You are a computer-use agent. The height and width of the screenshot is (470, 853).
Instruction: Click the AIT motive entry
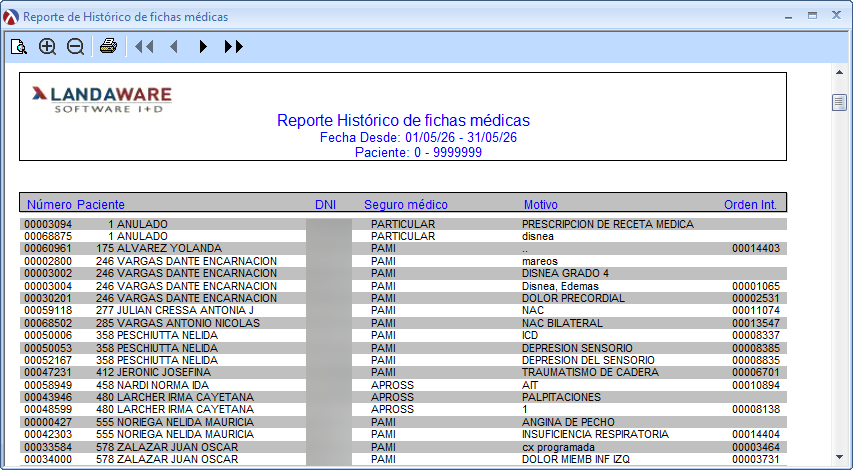pyautogui.click(x=530, y=385)
